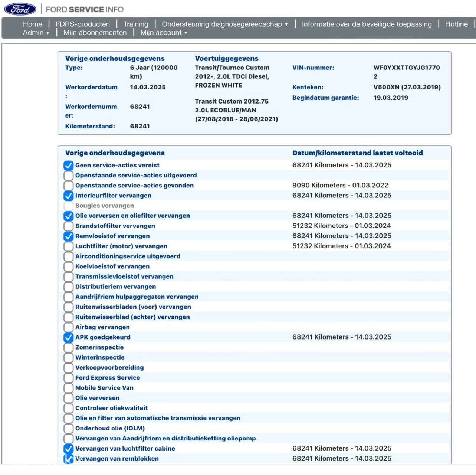
Task: Check Brandstoffilter vervangen checkbox
Action: coord(68,226)
